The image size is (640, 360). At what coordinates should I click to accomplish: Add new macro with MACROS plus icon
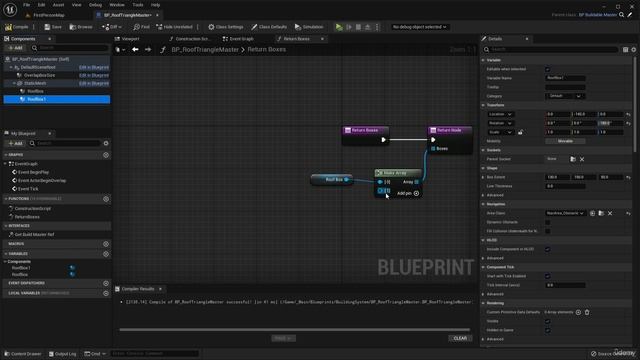(106, 244)
